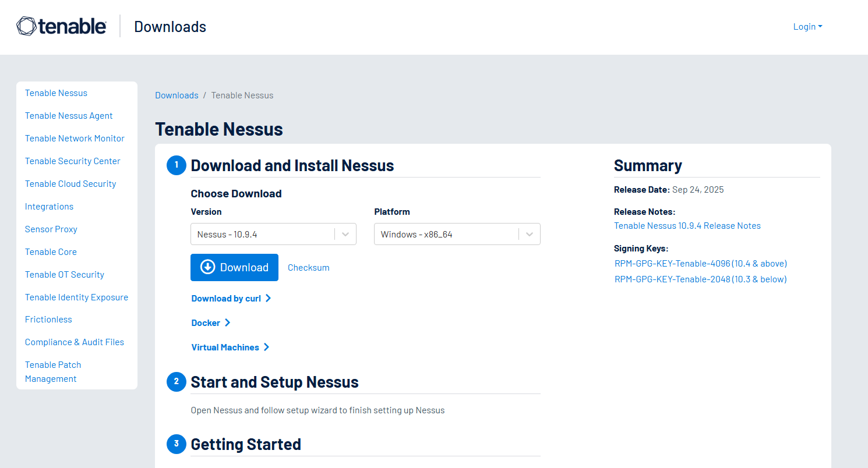Open the Checksum link
868x468 pixels.
coord(309,268)
